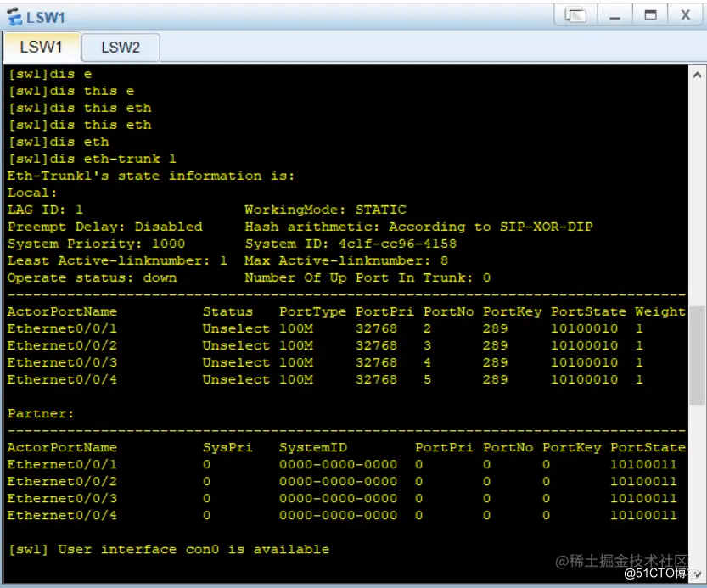Click SystemID 0000-0000-0000 of partner Ethernet0/0/2
This screenshot has height=588, width=707.
338,482
